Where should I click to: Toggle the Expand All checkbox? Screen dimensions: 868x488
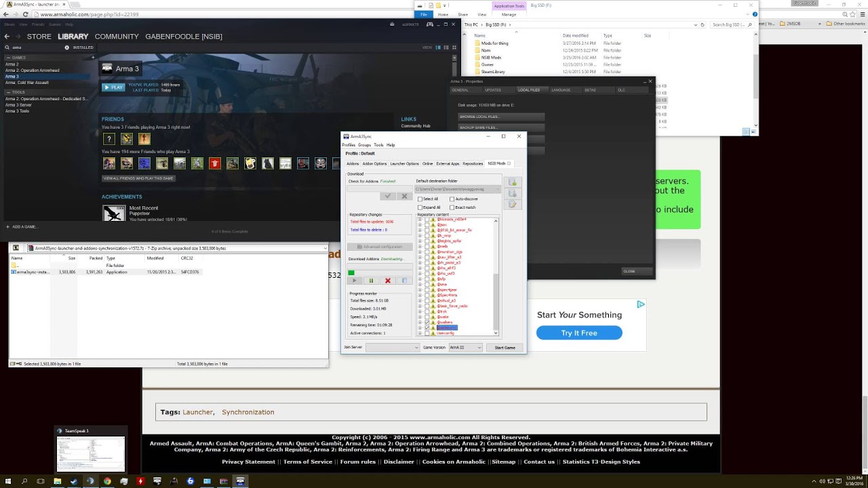(420, 207)
